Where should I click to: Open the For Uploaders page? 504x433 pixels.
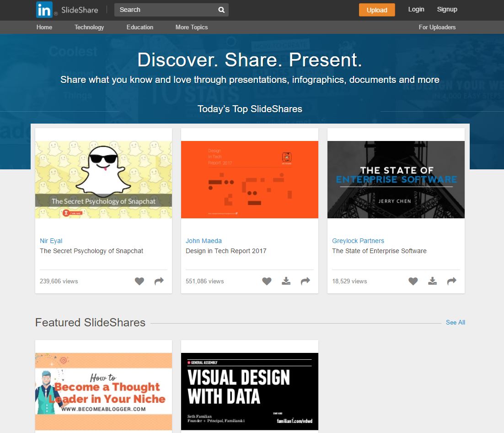[x=437, y=27]
